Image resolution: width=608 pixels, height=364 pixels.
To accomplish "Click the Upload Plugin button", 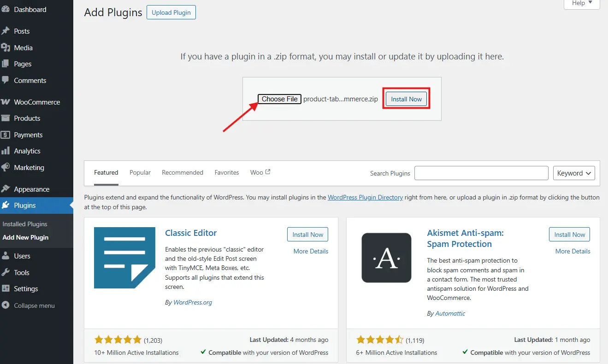I will coord(171,12).
